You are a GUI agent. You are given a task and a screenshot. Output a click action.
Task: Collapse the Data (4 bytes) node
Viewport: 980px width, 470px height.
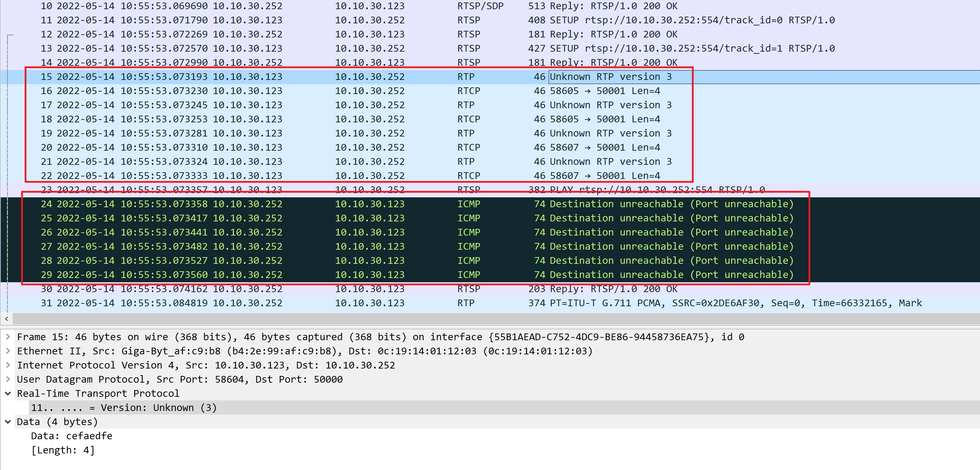point(8,422)
